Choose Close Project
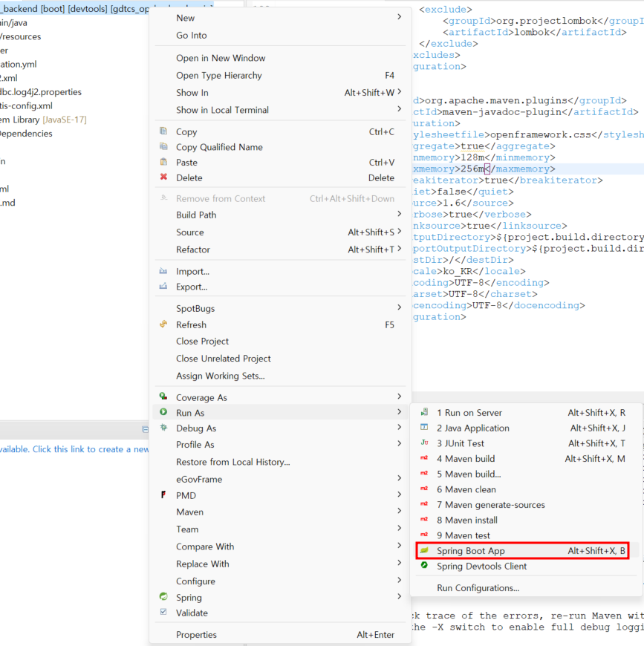Image resolution: width=644 pixels, height=646 pixels. (280, 341)
